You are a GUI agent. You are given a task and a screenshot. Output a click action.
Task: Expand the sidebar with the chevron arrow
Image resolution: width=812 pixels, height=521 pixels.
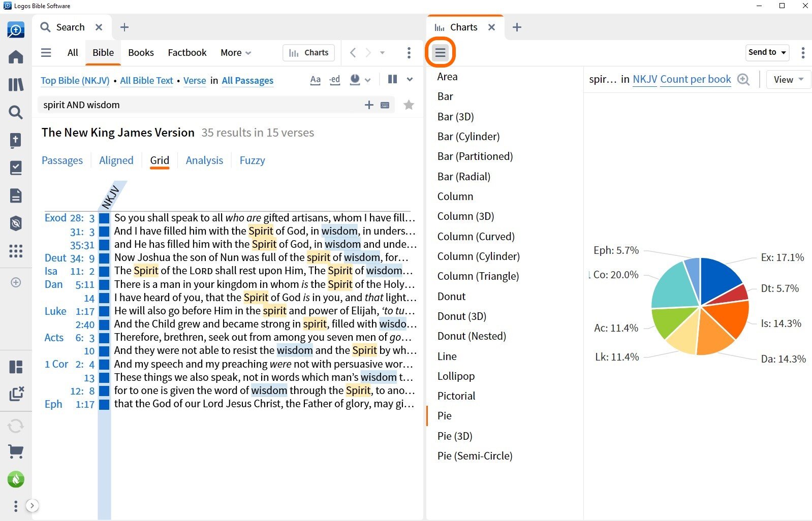32,505
